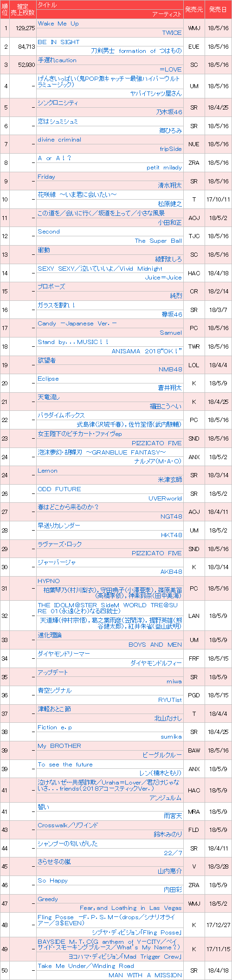Click the 'So Happy' title link
Image resolution: width=232 pixels, height=980 pixels.
click(53, 881)
